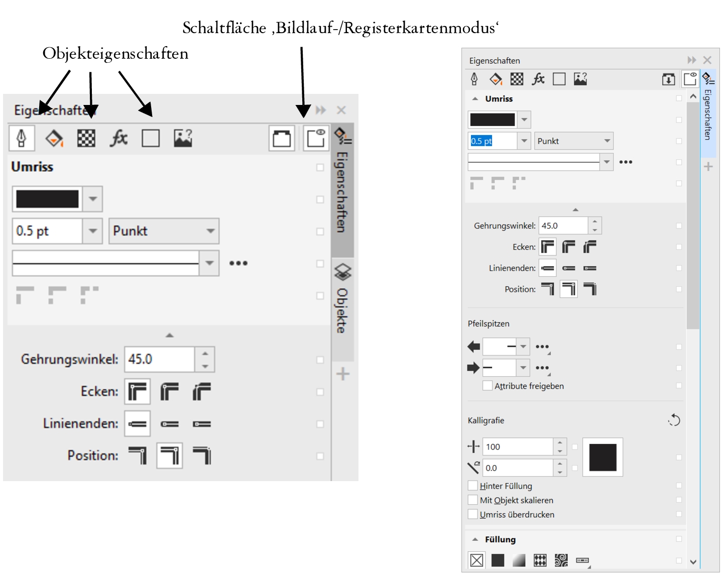Screen dimensions: 728x577
Task: Click the black outline color swatch in left panel
Action: [x=47, y=199]
